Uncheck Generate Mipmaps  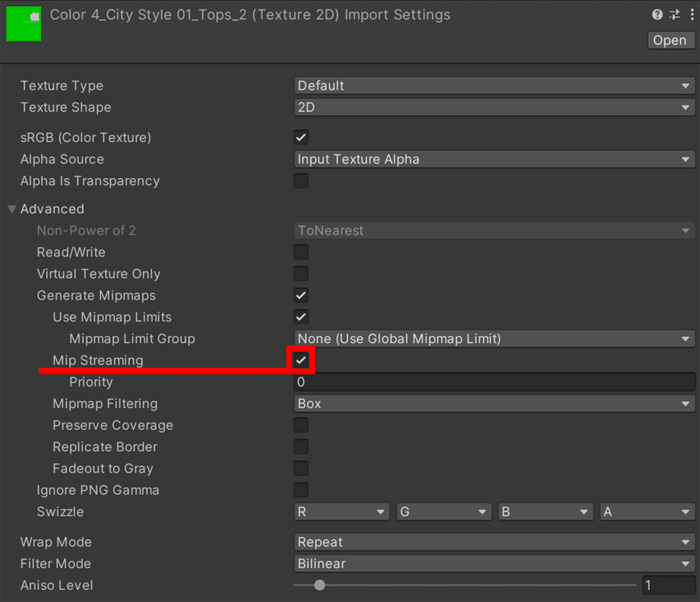click(x=301, y=295)
